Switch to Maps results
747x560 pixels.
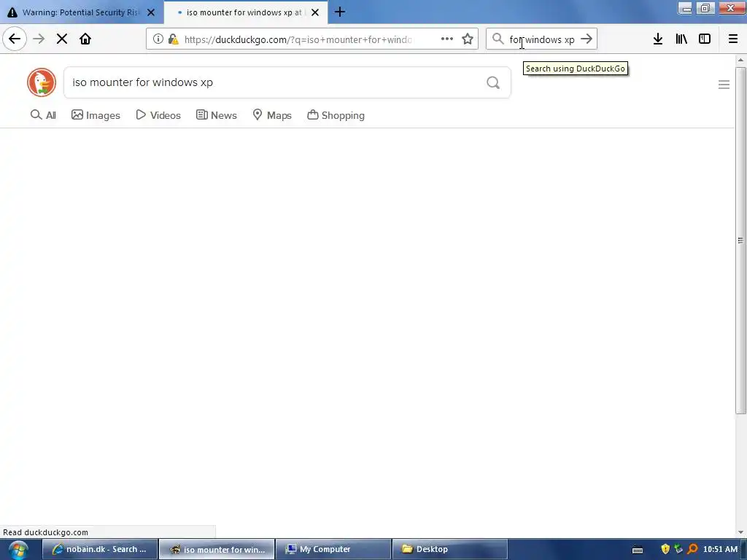click(x=272, y=115)
